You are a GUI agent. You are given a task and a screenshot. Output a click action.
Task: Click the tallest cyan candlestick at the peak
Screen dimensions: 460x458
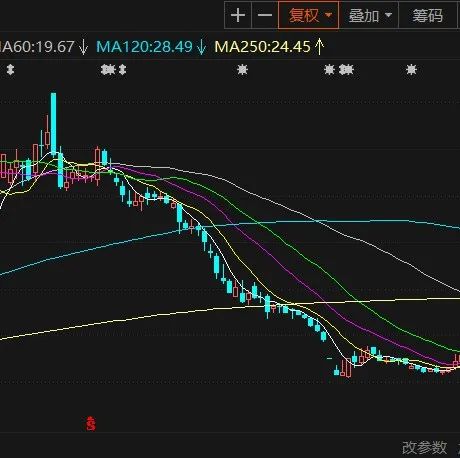pyautogui.click(x=53, y=124)
